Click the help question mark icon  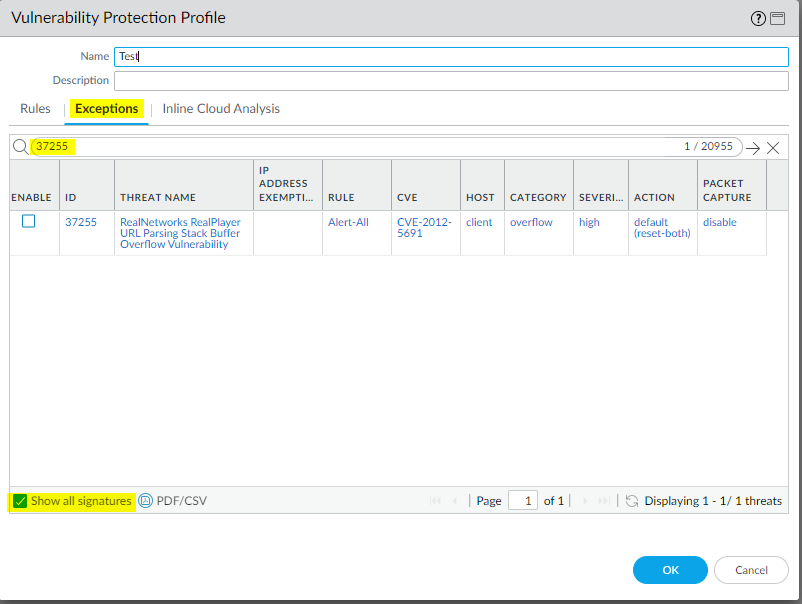coord(758,18)
